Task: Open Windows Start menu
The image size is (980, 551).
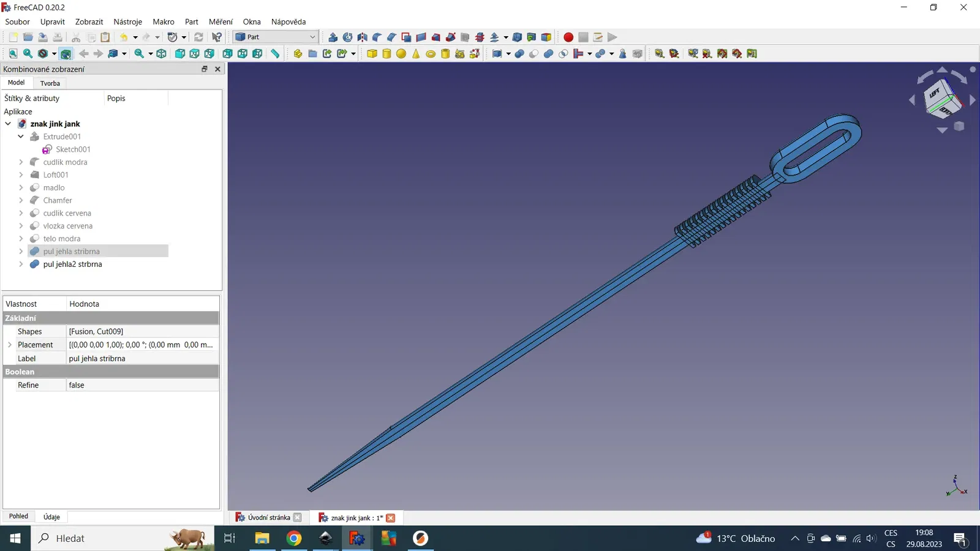Action: (x=15, y=538)
